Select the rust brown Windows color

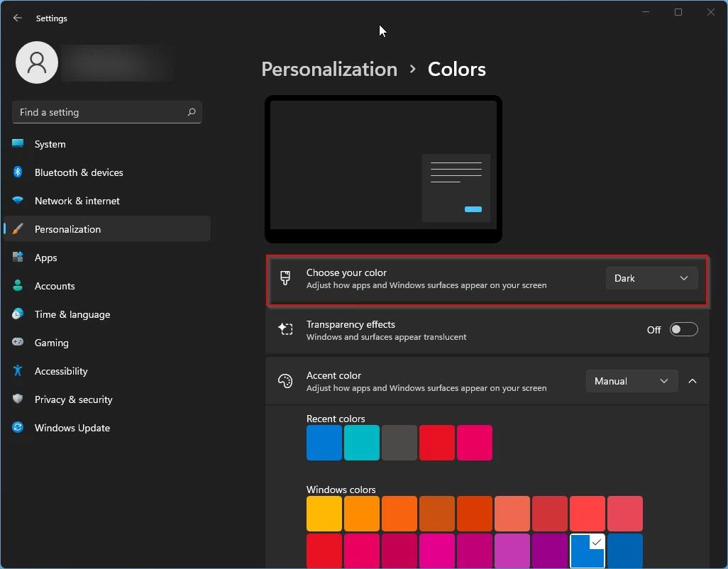pos(437,514)
